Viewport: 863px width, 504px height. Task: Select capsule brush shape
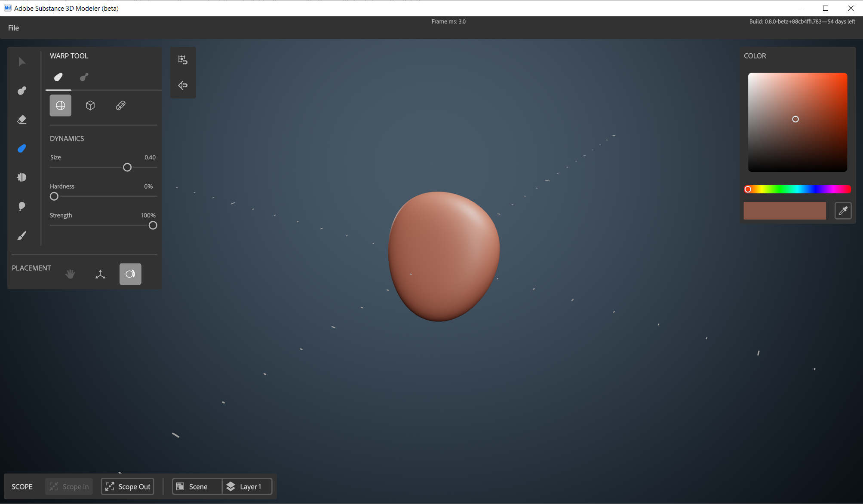(x=121, y=106)
